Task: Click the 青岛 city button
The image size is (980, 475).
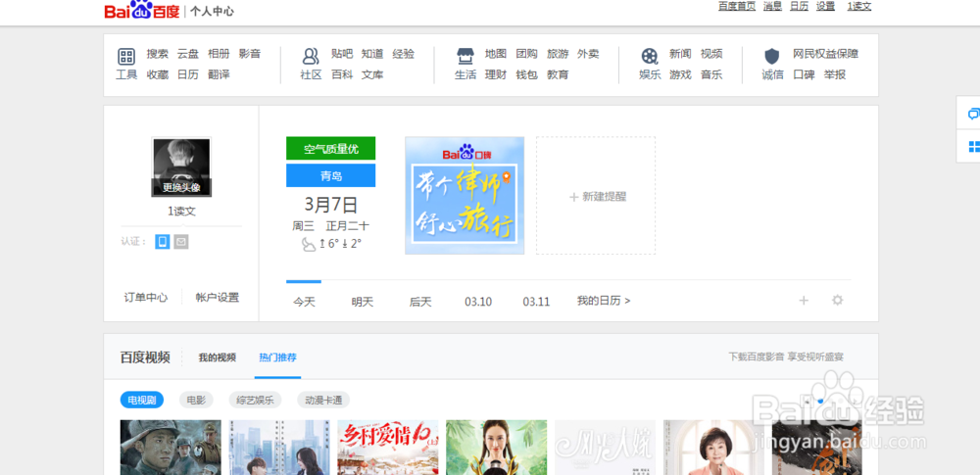Action: [330, 175]
